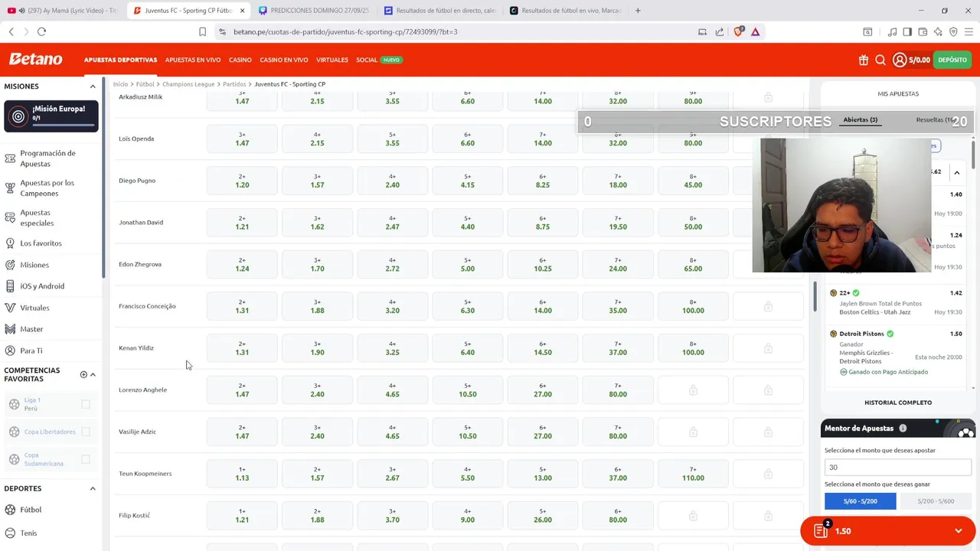Check the Liga 1 Perú favorite checkbox
This screenshot has width=980, height=551.
86,404
